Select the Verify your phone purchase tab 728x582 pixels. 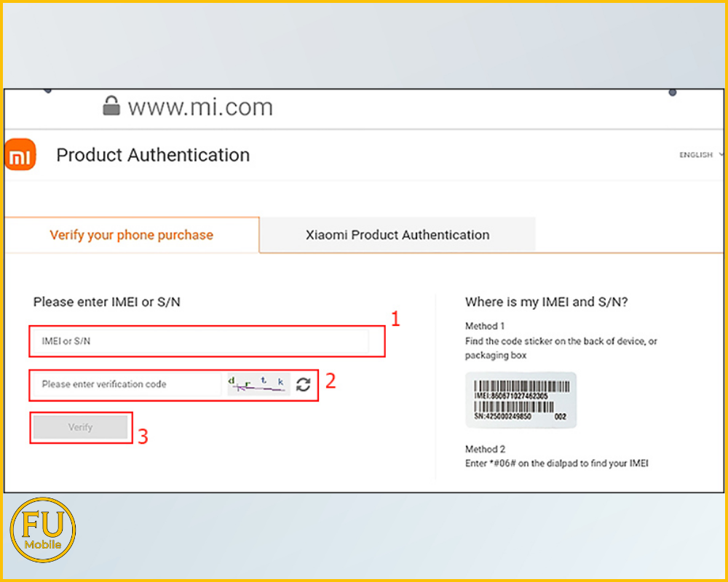click(x=131, y=234)
